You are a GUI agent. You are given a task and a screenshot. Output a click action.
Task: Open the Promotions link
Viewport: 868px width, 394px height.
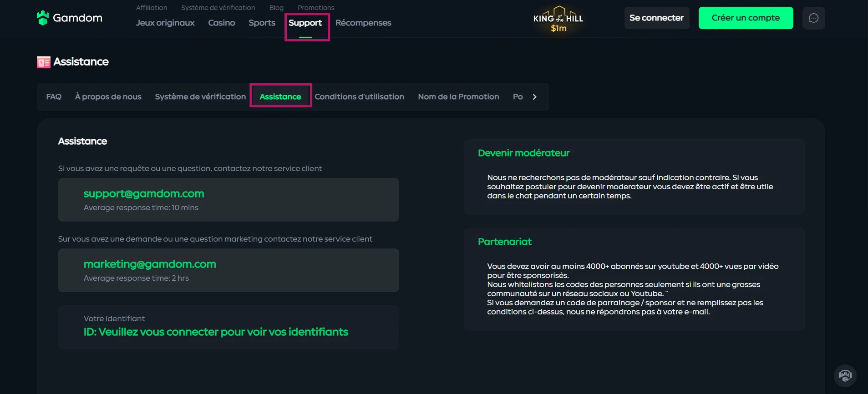[x=316, y=8]
